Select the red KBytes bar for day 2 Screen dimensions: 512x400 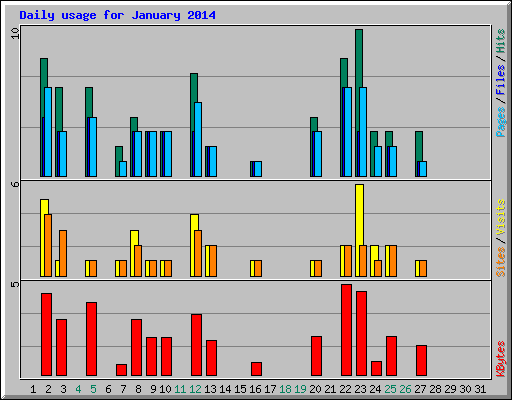click(46, 335)
